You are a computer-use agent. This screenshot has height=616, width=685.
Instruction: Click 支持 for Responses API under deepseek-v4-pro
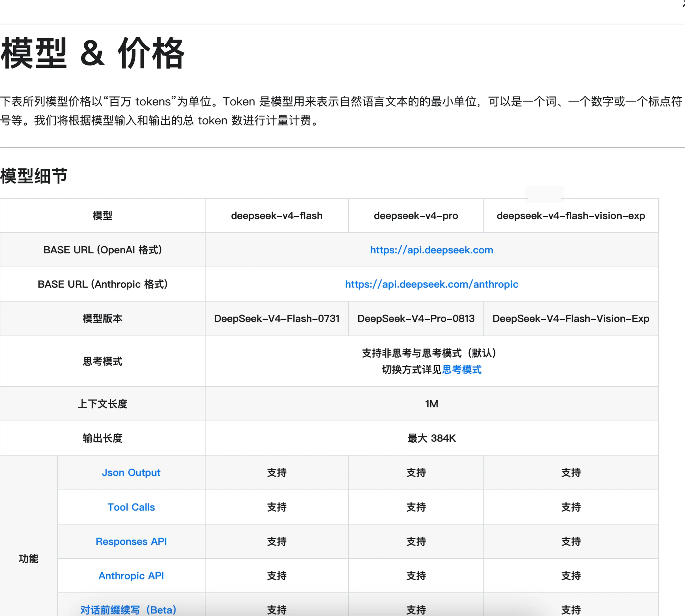click(416, 542)
